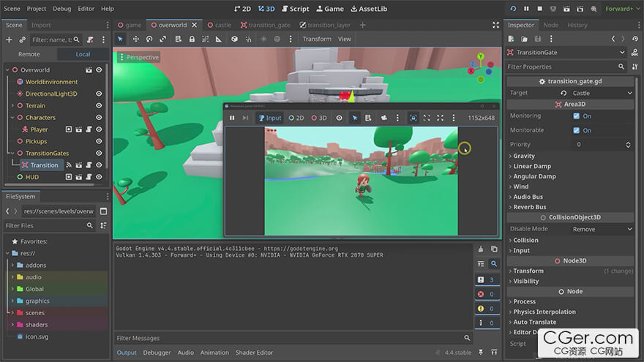Toggle visibility of DirectionalLight3D node
The image size is (644, 362).
[99, 94]
